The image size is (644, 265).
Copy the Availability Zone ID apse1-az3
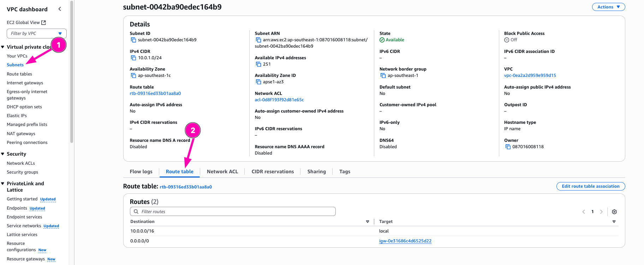coord(258,82)
